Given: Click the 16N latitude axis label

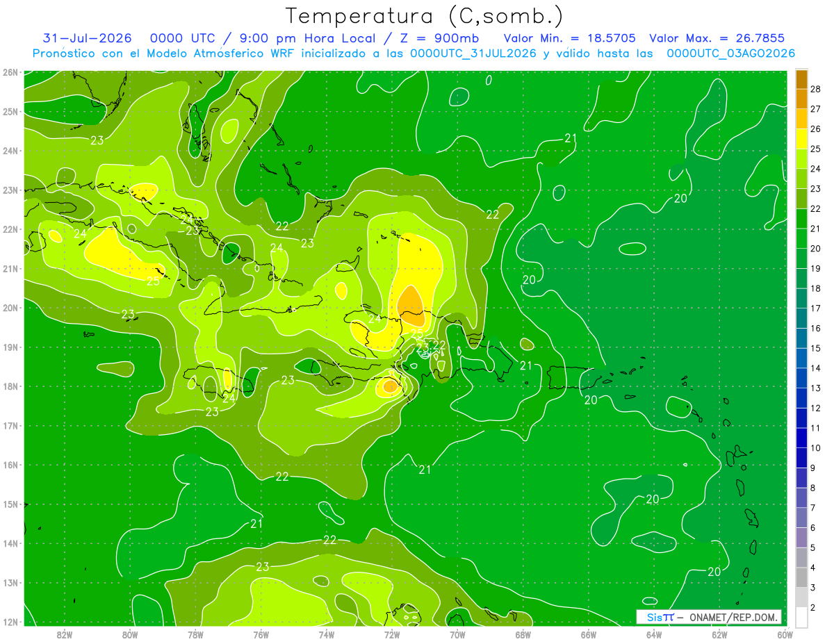Looking at the screenshot, I should [10, 465].
